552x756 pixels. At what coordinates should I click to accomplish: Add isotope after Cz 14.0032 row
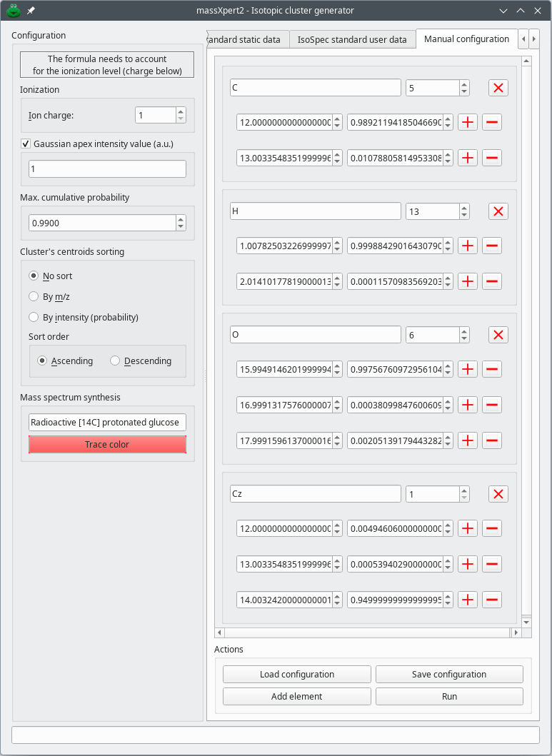click(x=468, y=600)
